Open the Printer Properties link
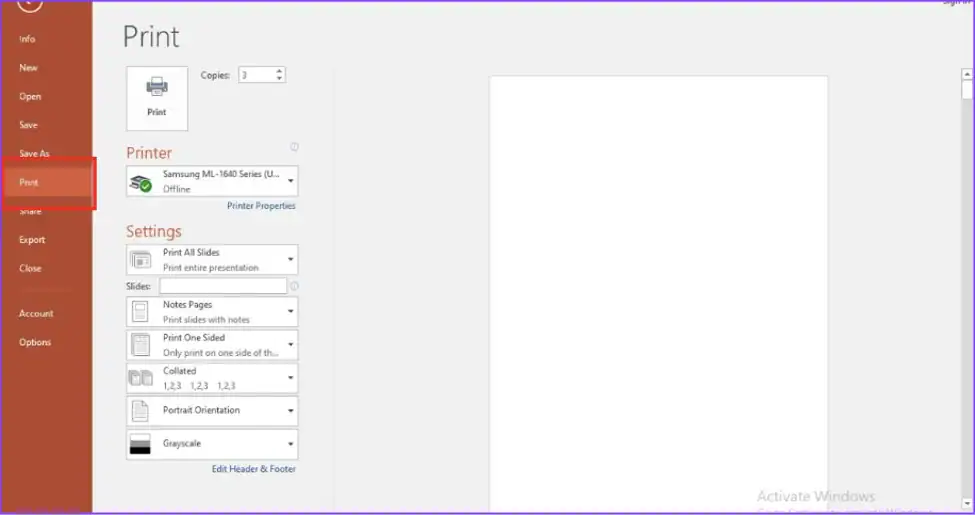The height and width of the screenshot is (516, 977). [261, 206]
